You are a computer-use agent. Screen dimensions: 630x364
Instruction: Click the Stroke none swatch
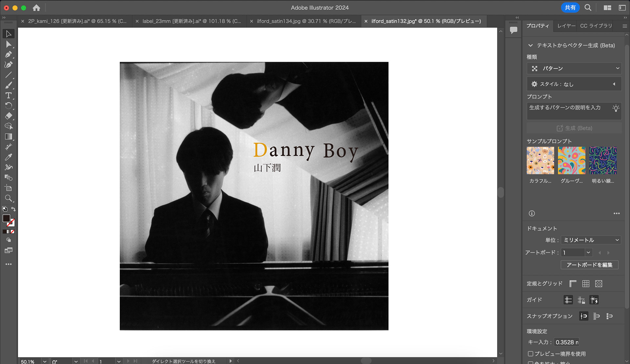click(11, 223)
